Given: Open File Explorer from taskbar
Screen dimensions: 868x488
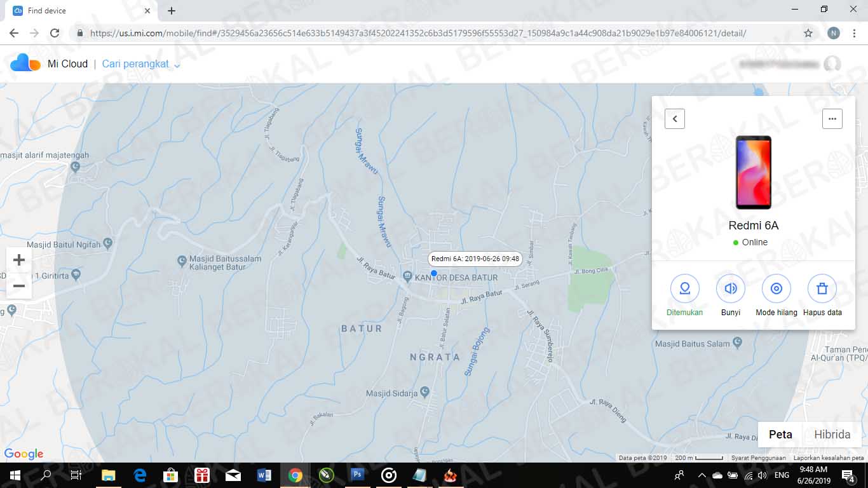Looking at the screenshot, I should [109, 475].
